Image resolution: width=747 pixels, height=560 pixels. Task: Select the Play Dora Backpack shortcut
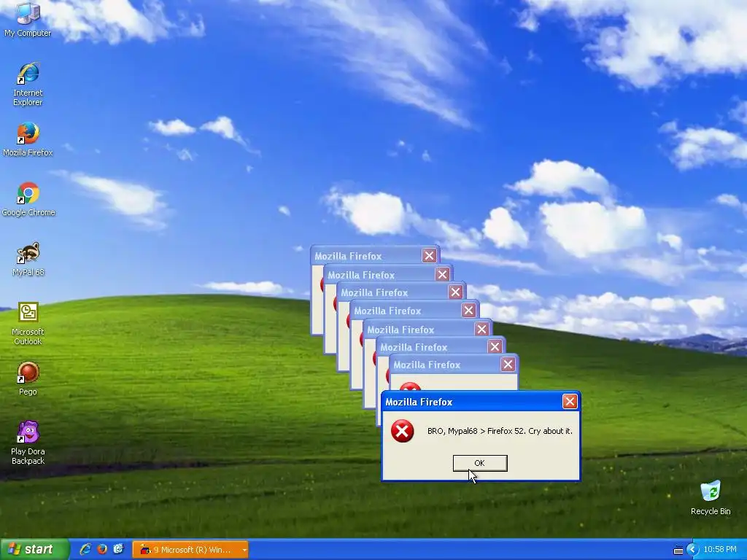[28, 443]
